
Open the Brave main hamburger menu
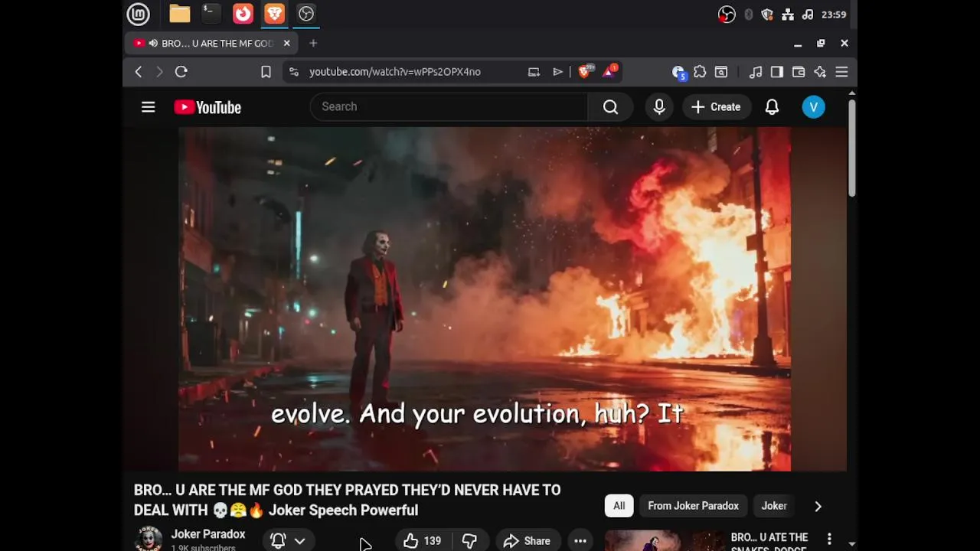(x=841, y=72)
